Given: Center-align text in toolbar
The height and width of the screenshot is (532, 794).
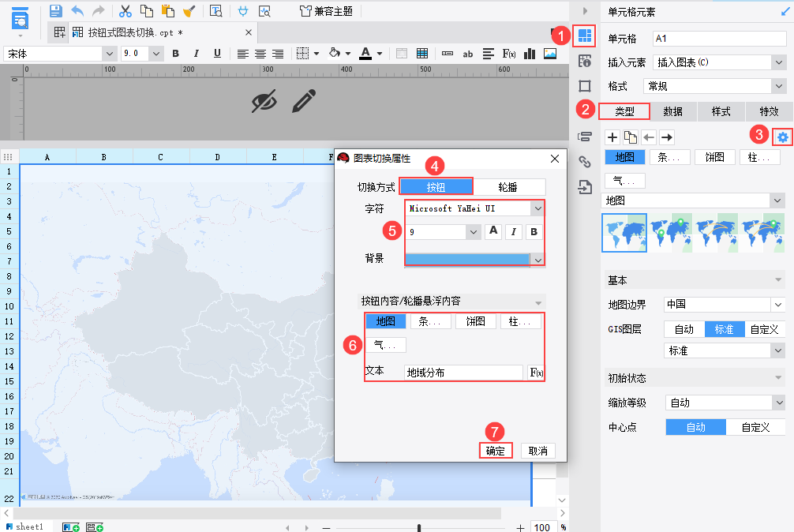Looking at the screenshot, I should 260,54.
